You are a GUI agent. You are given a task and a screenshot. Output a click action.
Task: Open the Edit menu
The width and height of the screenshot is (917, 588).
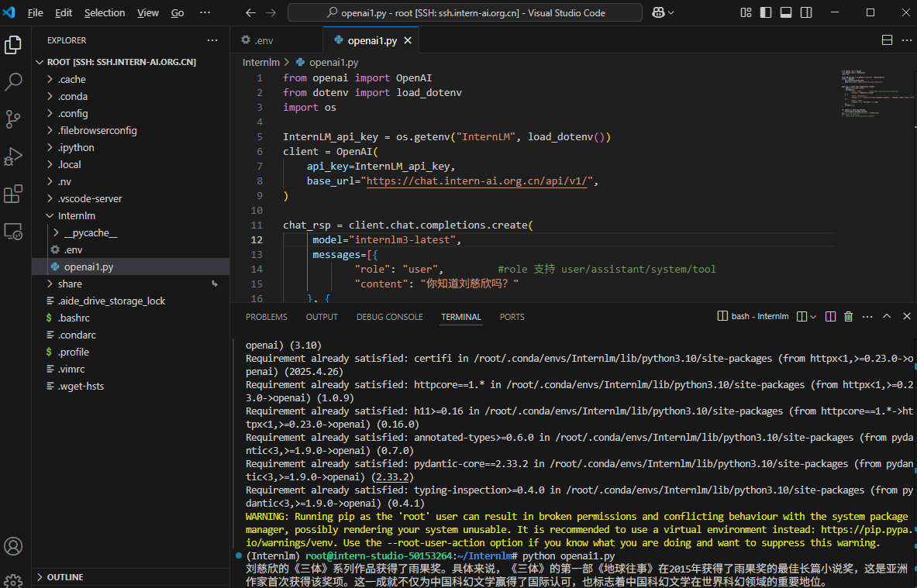click(63, 12)
